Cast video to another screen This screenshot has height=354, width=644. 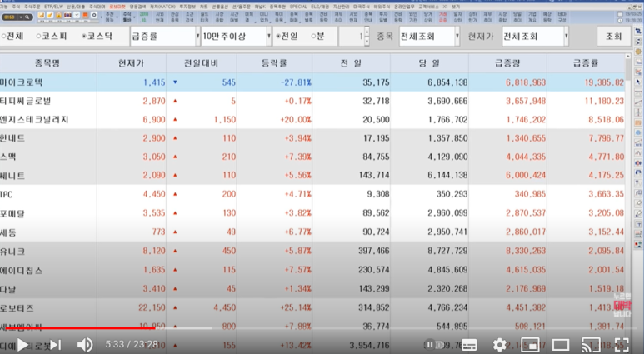591,345
